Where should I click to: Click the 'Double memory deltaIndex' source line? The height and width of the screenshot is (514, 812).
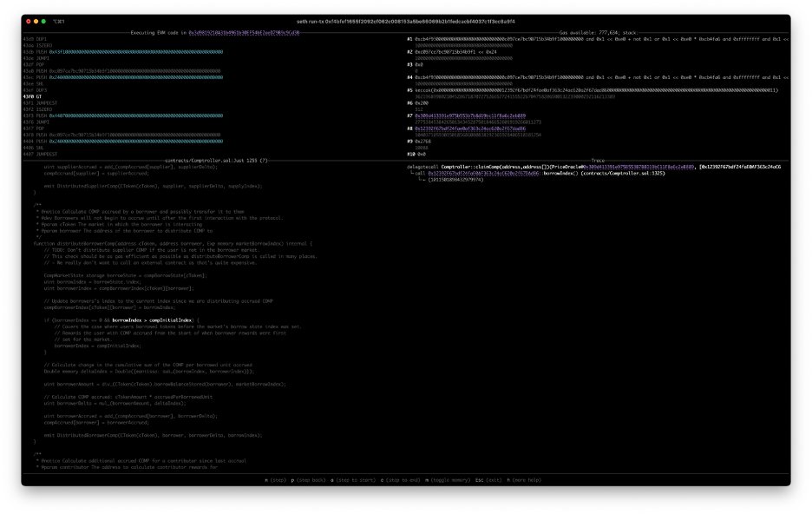(x=148, y=372)
